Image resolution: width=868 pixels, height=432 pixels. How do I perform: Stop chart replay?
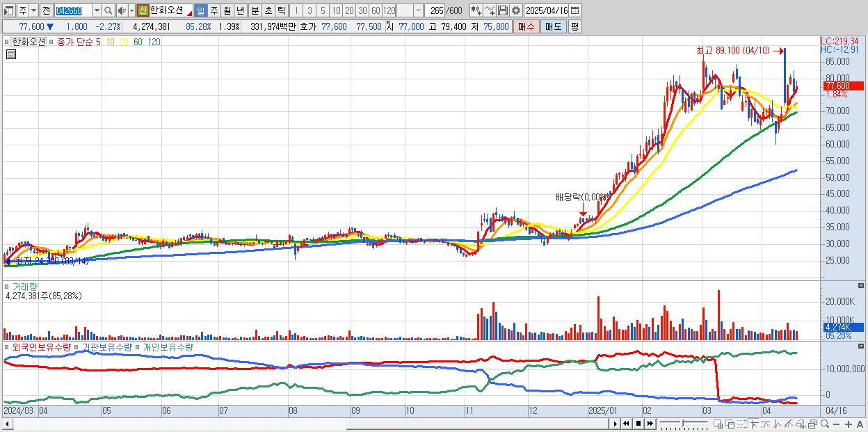638,424
